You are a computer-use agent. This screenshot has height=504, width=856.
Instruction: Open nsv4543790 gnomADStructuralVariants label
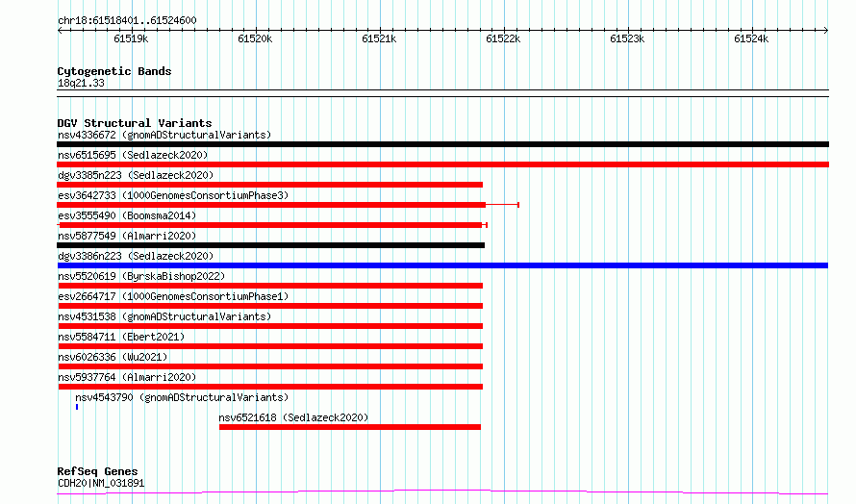(x=182, y=397)
